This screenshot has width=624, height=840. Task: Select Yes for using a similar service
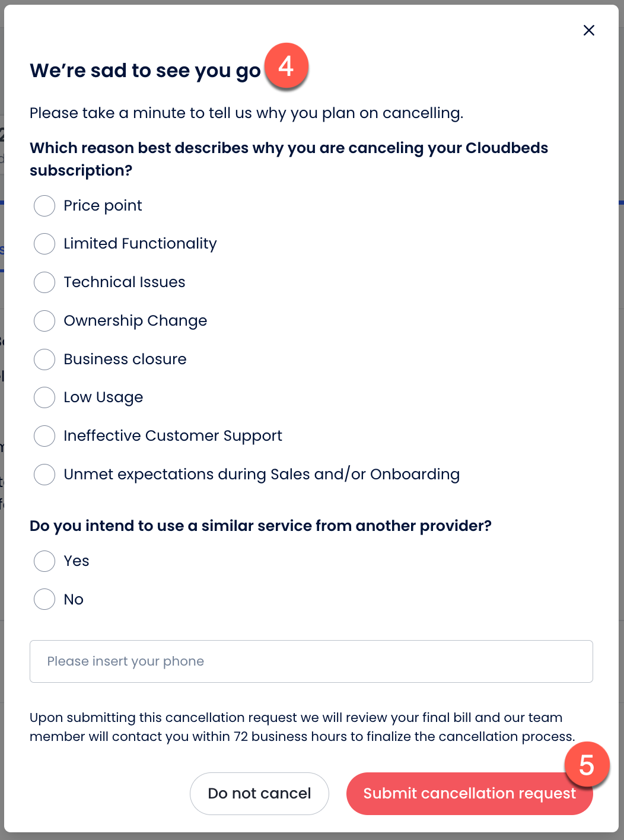click(44, 561)
